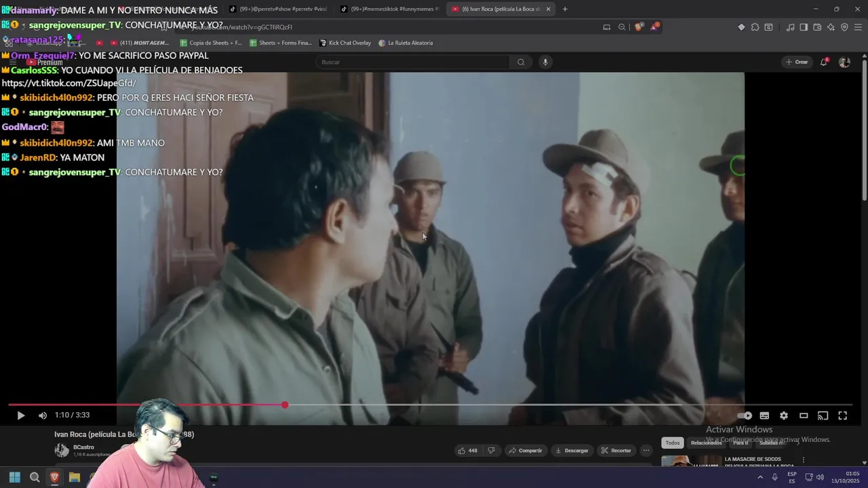Open the Brave browser taskbar icon
This screenshot has width=868, height=488.
point(54,477)
